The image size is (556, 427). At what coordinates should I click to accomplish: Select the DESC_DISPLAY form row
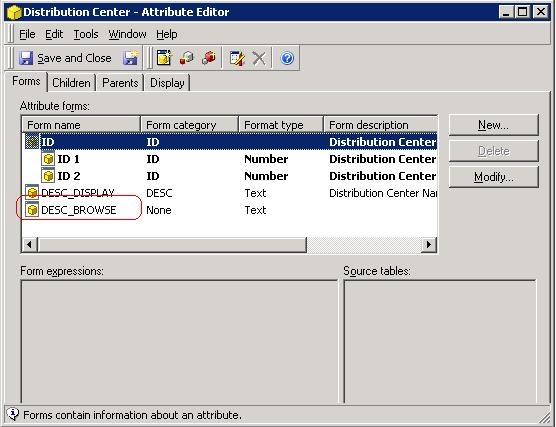coord(229,193)
